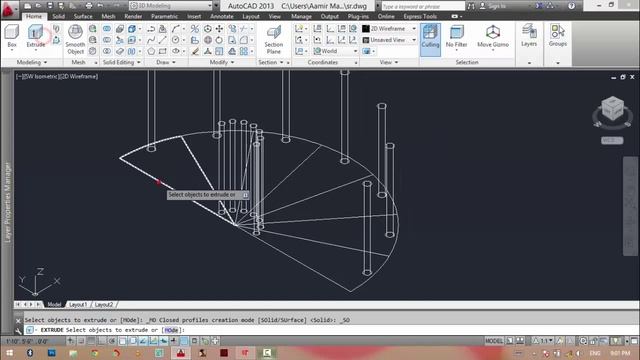Select the Line draw tool
The width and height of the screenshot is (640, 360).
click(162, 40)
